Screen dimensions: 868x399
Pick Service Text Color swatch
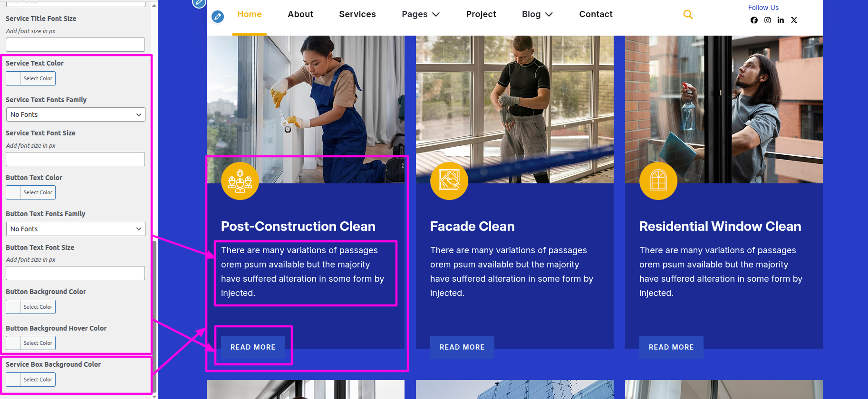pyautogui.click(x=14, y=78)
